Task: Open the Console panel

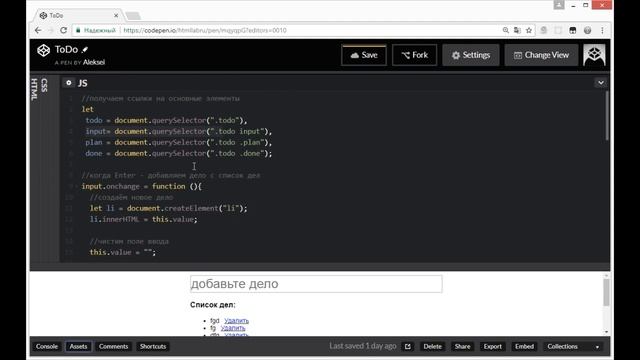Action: coord(47,347)
